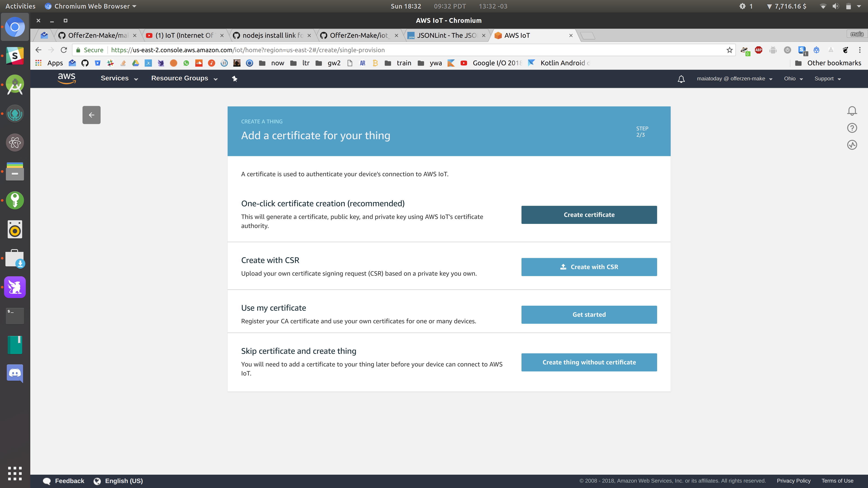Open the 'now' bookmarks folder
The height and width of the screenshot is (488, 868).
pos(271,63)
